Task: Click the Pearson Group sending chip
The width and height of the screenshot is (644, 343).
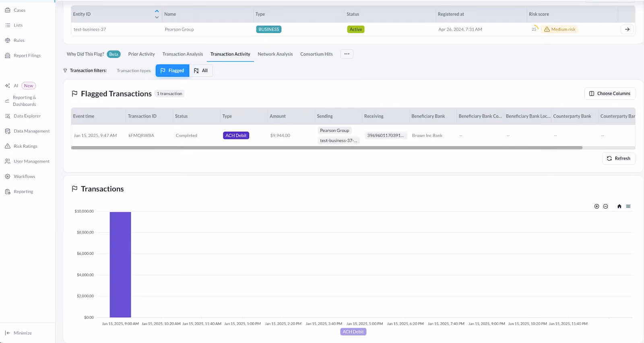Action: click(334, 130)
